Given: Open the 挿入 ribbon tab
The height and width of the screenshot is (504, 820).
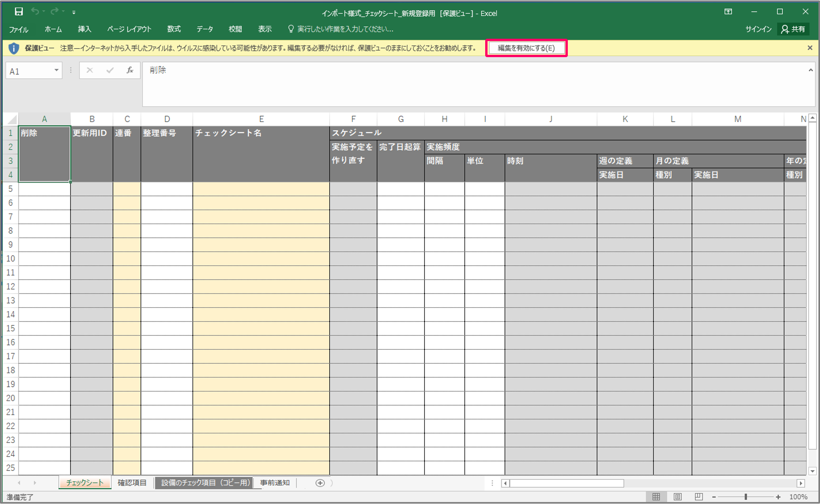Looking at the screenshot, I should point(84,29).
